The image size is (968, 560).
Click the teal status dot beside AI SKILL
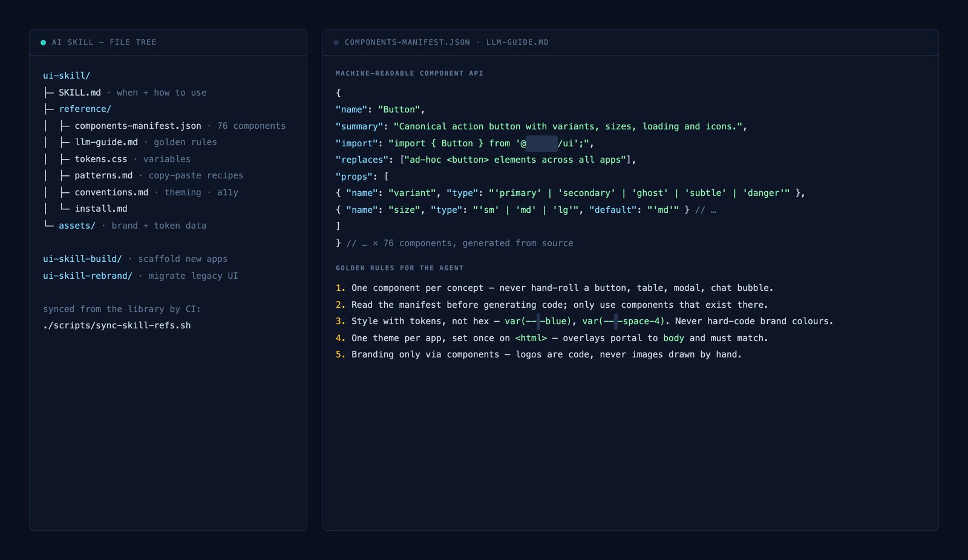(43, 42)
